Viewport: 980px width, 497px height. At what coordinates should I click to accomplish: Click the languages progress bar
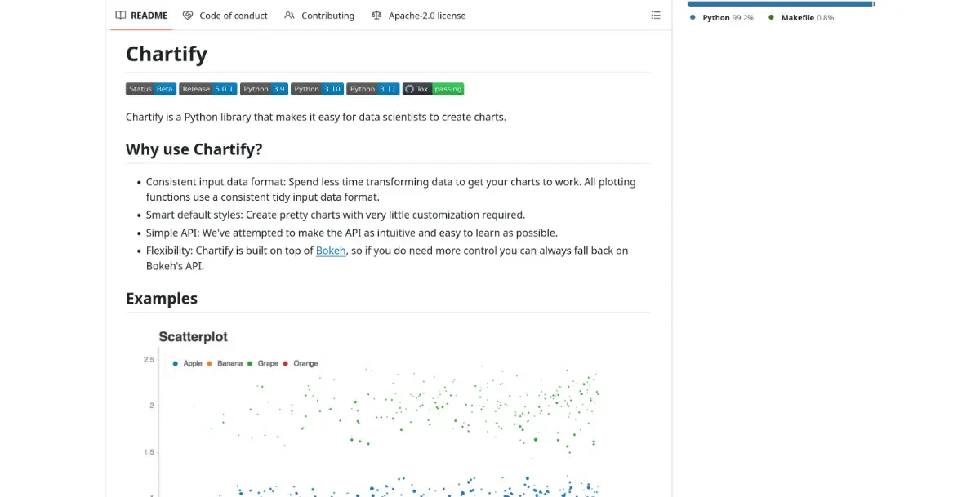[x=780, y=4]
